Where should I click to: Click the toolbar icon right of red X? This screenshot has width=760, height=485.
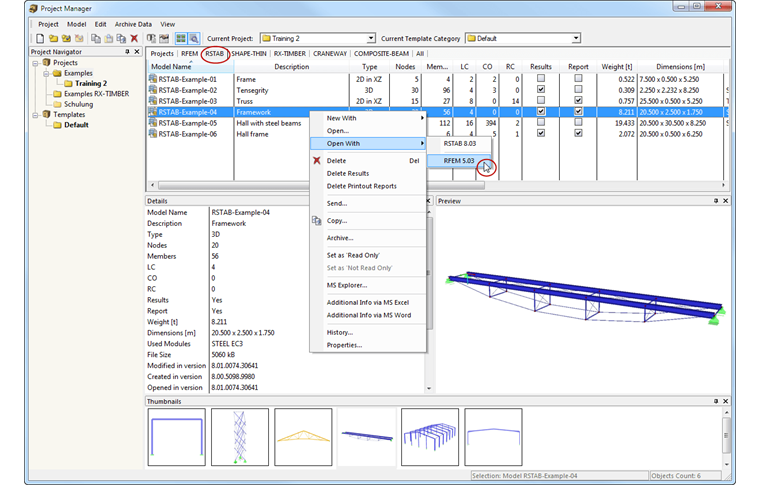tap(151, 38)
